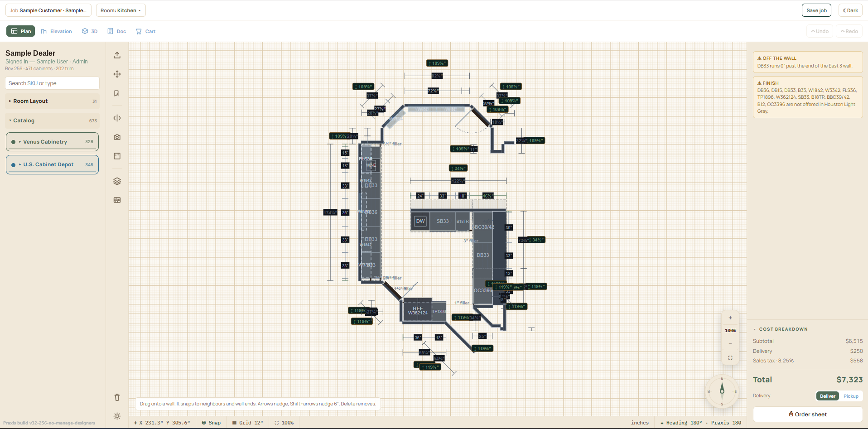Click the Total $7,323 amount
868x429 pixels.
click(849, 380)
